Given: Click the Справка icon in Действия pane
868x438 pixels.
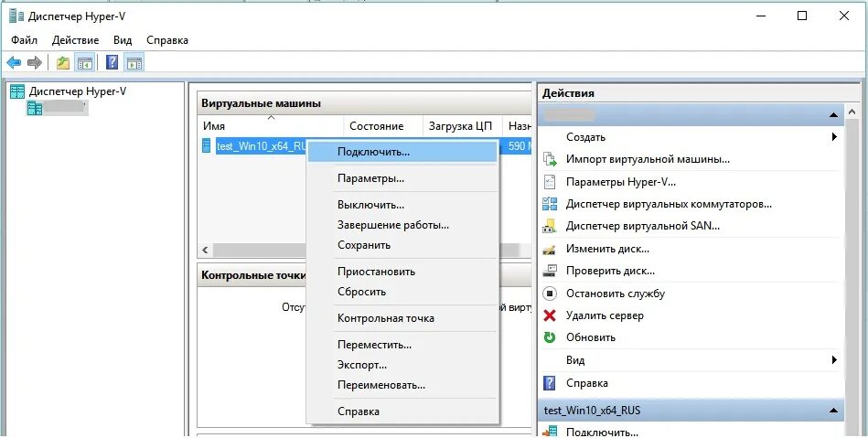Looking at the screenshot, I should [x=549, y=383].
